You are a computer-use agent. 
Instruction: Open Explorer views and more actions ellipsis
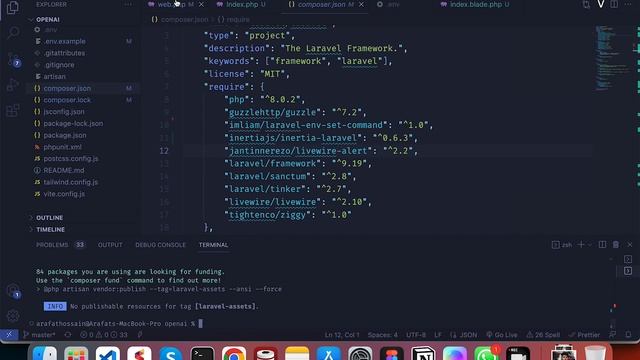click(128, 4)
